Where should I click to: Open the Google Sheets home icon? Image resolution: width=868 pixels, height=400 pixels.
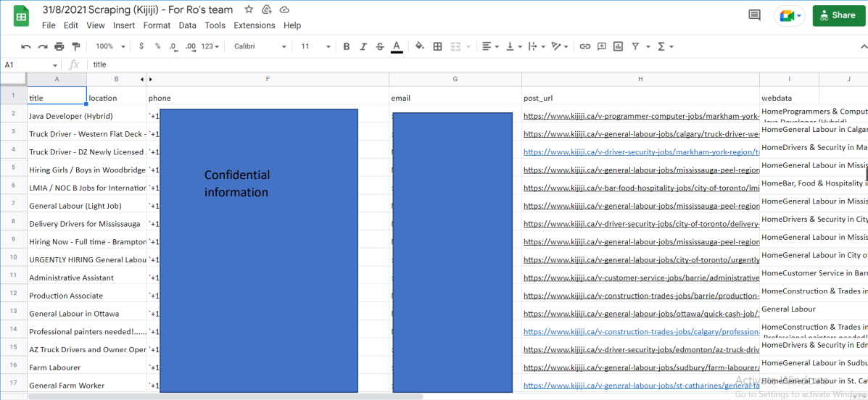tap(21, 16)
